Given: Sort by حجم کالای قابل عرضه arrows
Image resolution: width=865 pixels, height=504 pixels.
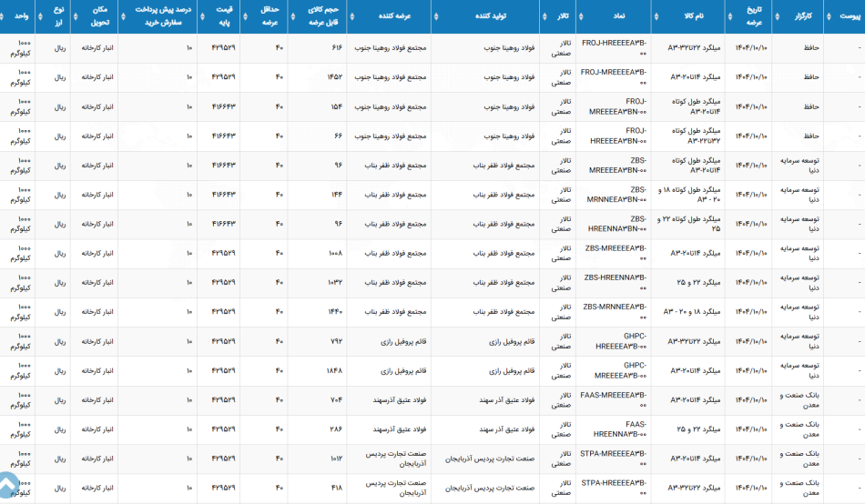Looking at the screenshot, I should click(x=292, y=16).
